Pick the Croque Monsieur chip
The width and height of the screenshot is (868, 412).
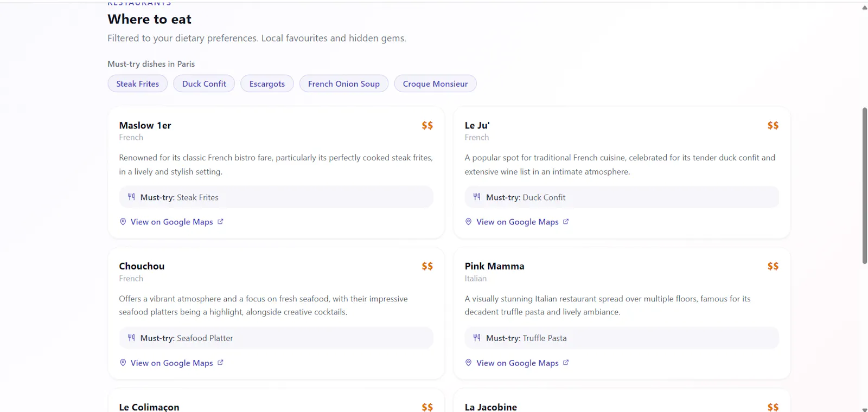coord(435,83)
